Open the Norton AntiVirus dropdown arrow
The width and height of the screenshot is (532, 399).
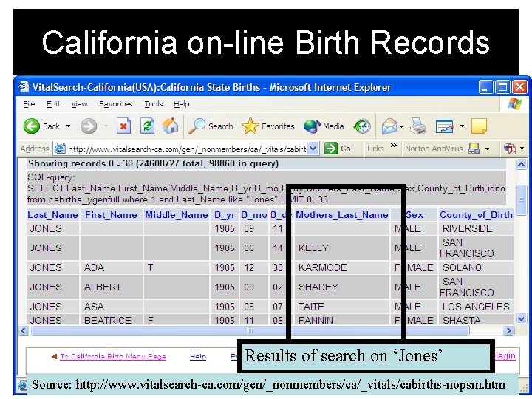(x=487, y=149)
